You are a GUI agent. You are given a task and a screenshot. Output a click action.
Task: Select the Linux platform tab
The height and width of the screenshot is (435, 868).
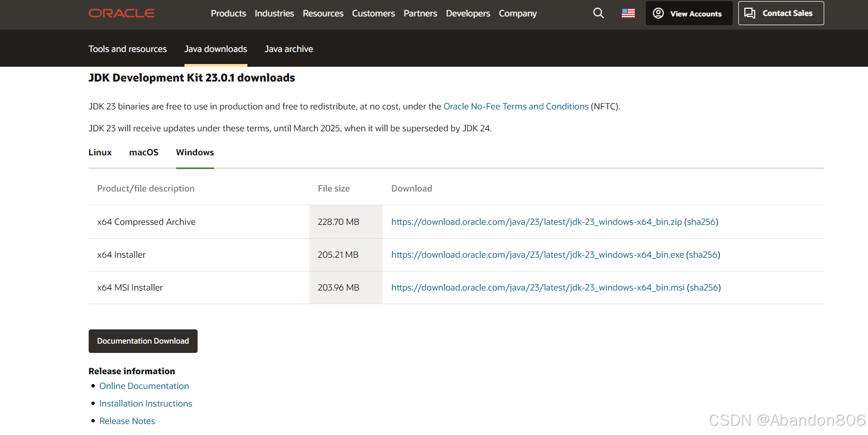(100, 152)
